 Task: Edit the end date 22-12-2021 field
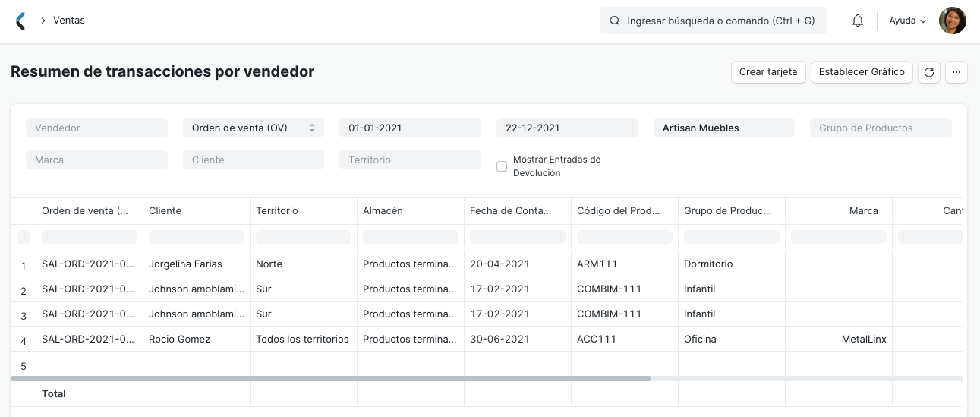[567, 128]
